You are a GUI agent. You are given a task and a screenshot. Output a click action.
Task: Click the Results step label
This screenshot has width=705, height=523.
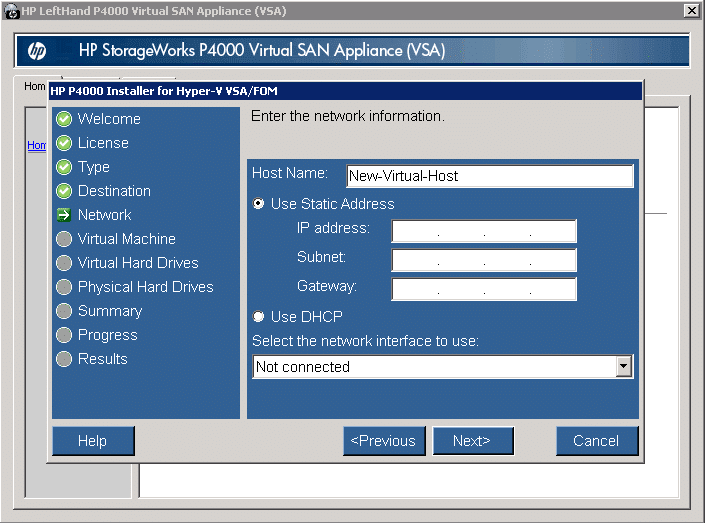(x=103, y=359)
